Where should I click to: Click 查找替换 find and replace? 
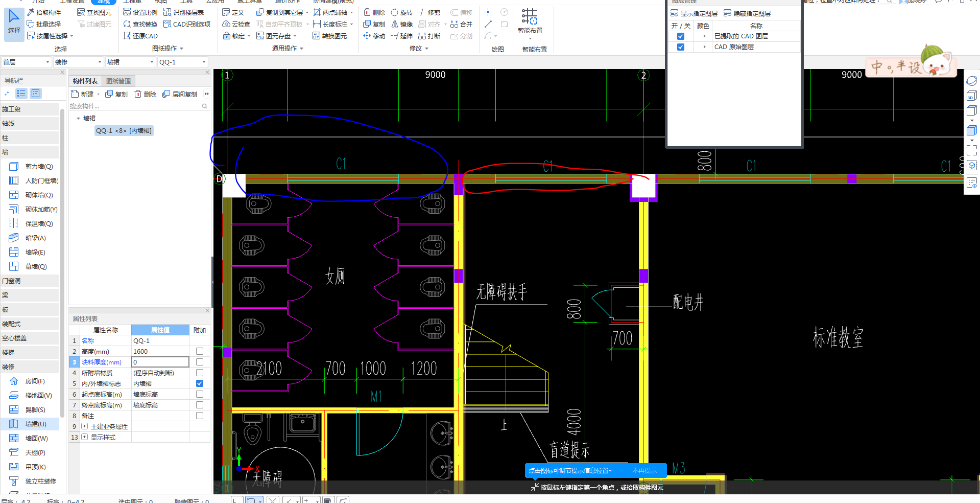click(x=140, y=24)
